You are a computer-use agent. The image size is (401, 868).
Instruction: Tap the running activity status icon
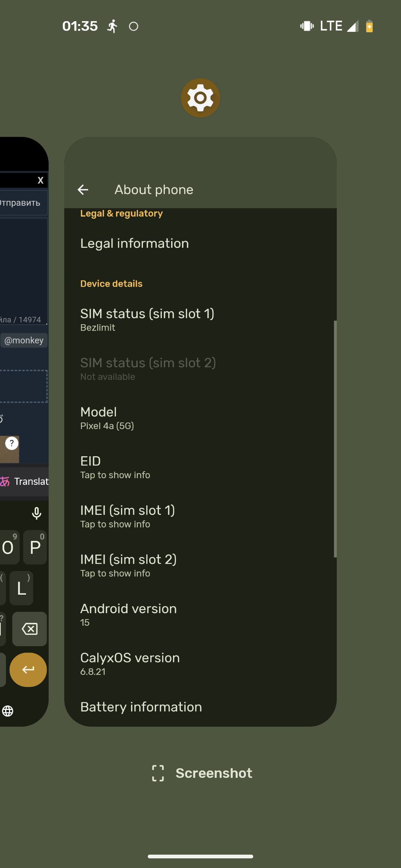[112, 26]
